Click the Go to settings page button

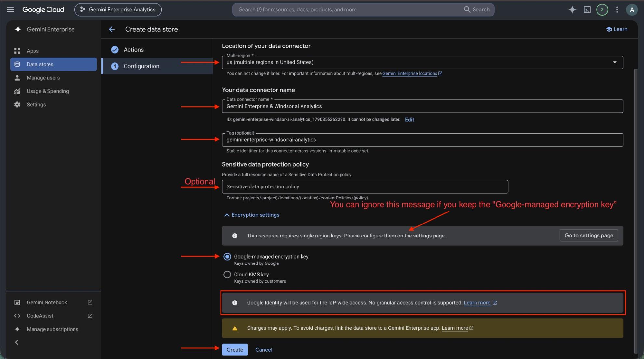(x=589, y=236)
